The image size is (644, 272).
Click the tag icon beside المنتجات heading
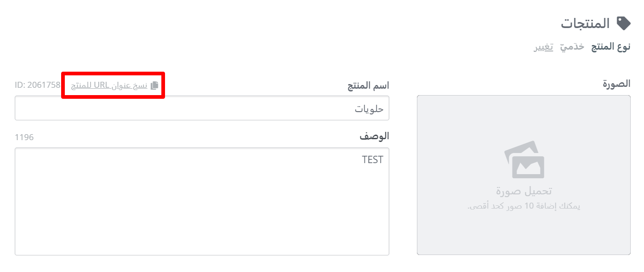click(x=623, y=23)
